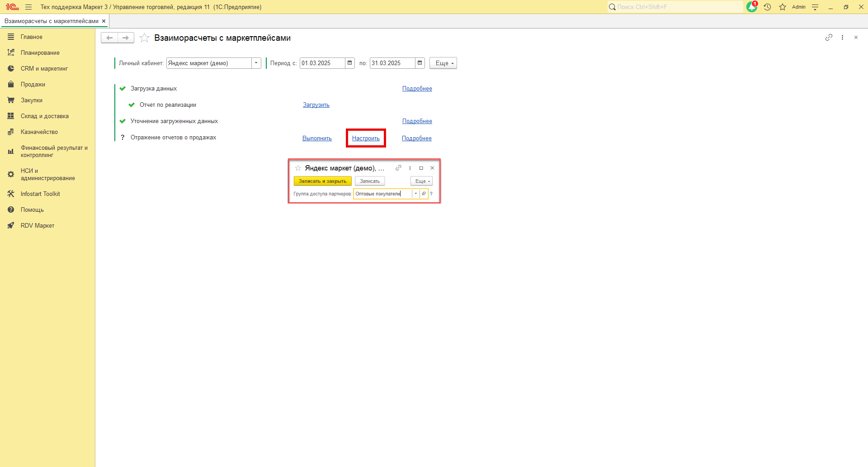Open calendar for the period start date
The width and height of the screenshot is (868, 467).
[350, 63]
